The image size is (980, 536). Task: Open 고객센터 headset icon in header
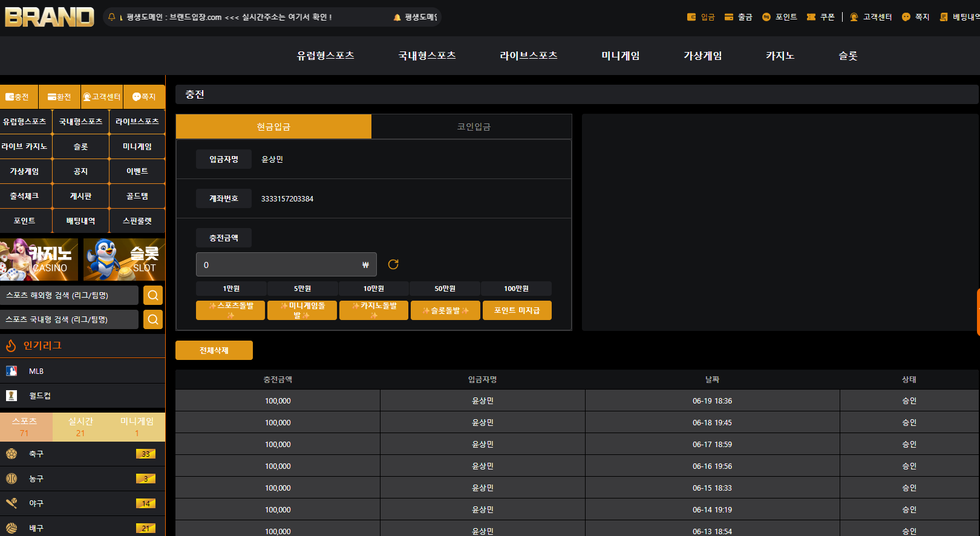click(x=854, y=17)
